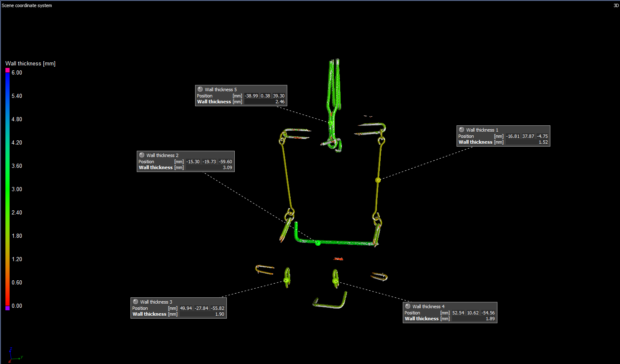Click the sphere icon in Wall thickness 5 annotation

(200, 90)
